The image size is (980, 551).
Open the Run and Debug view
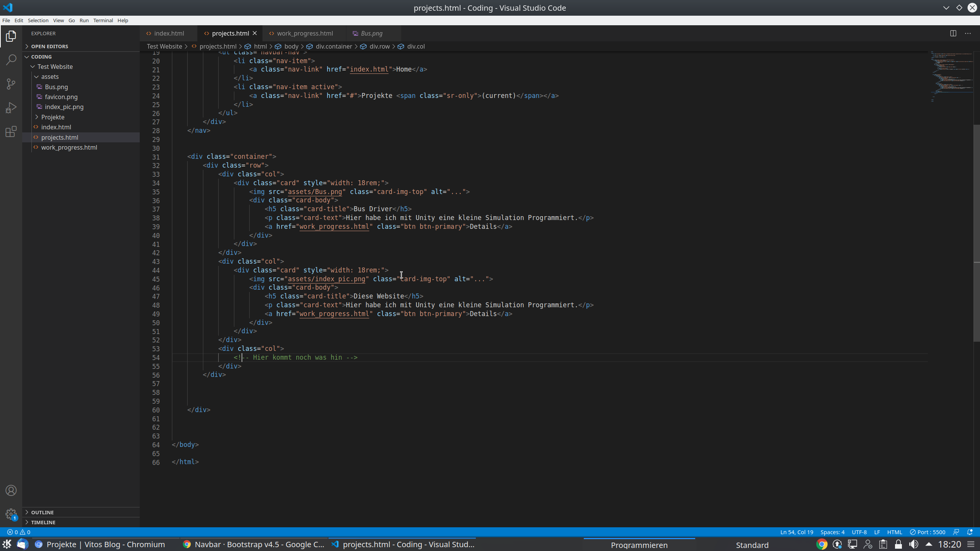tap(11, 108)
